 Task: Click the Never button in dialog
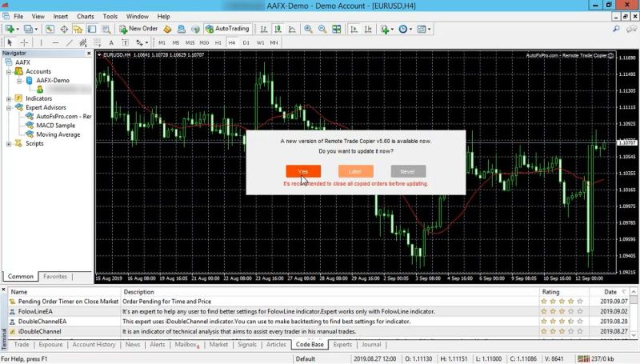click(x=408, y=171)
